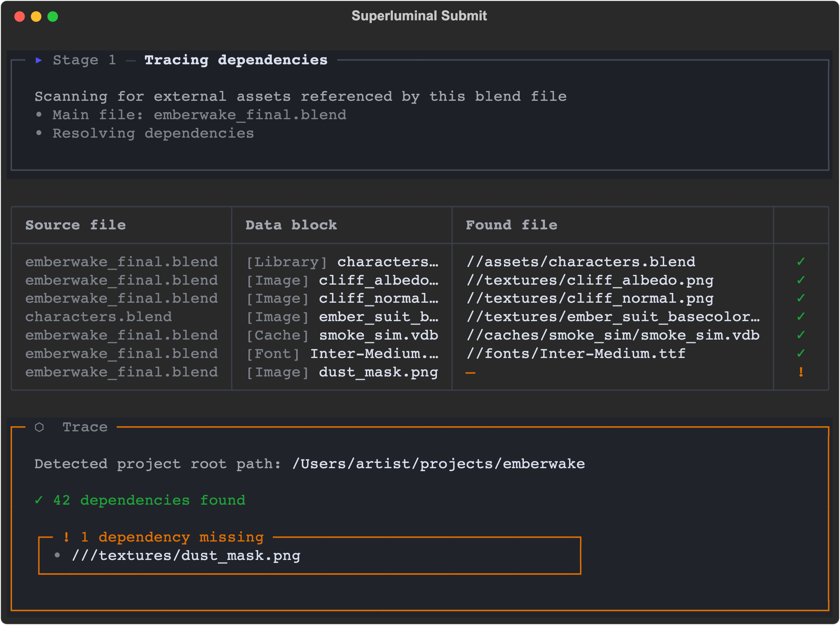Click the checkmark for ember_suit_basecolor row
The height and width of the screenshot is (625, 840).
click(800, 317)
